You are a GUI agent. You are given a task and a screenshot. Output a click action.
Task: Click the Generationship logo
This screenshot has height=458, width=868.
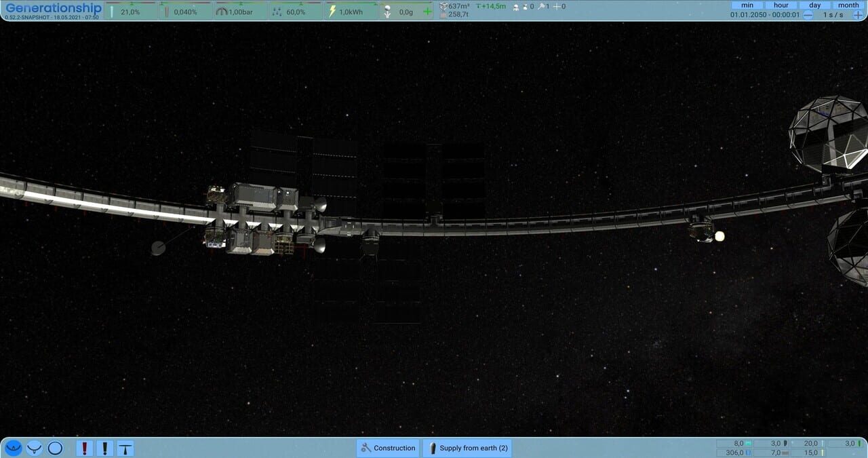tap(53, 7)
